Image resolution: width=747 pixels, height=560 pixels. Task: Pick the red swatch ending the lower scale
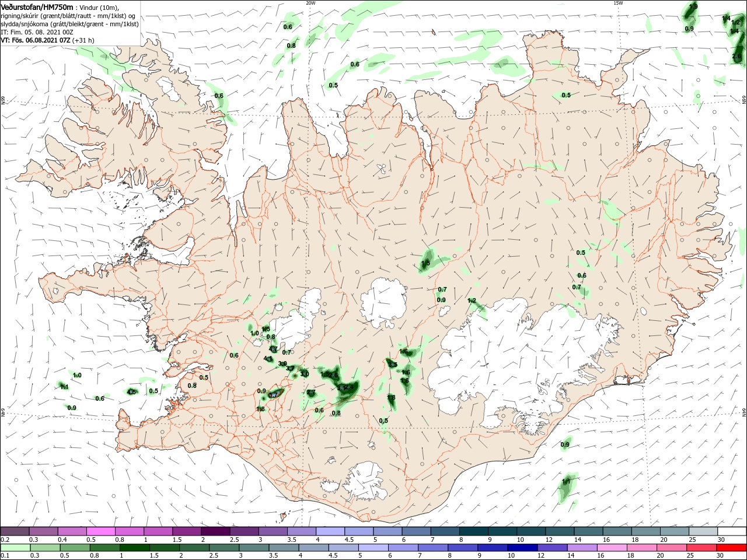coord(732,548)
